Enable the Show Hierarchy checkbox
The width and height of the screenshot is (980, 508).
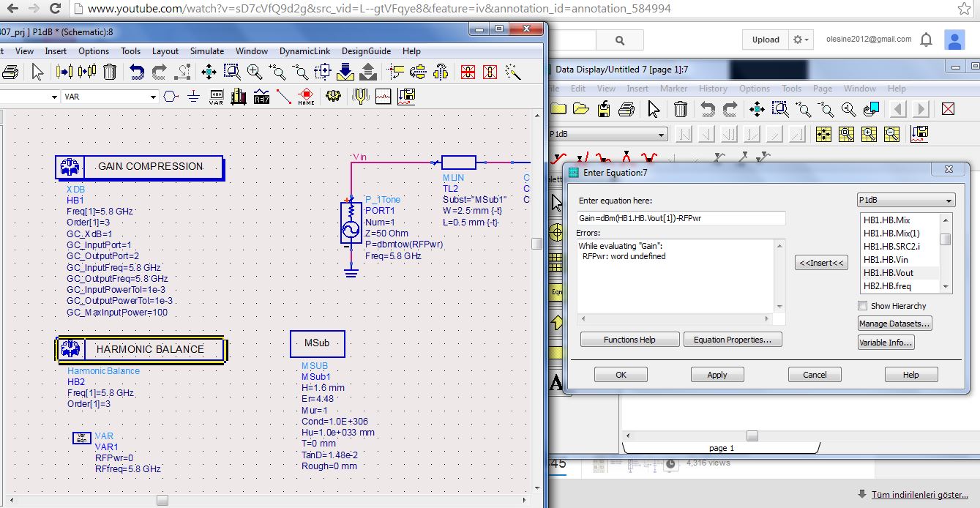864,306
